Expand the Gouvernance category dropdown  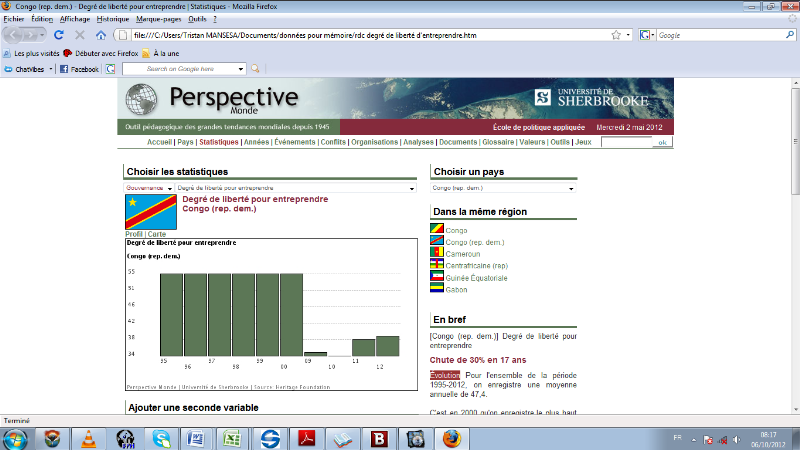click(150, 187)
